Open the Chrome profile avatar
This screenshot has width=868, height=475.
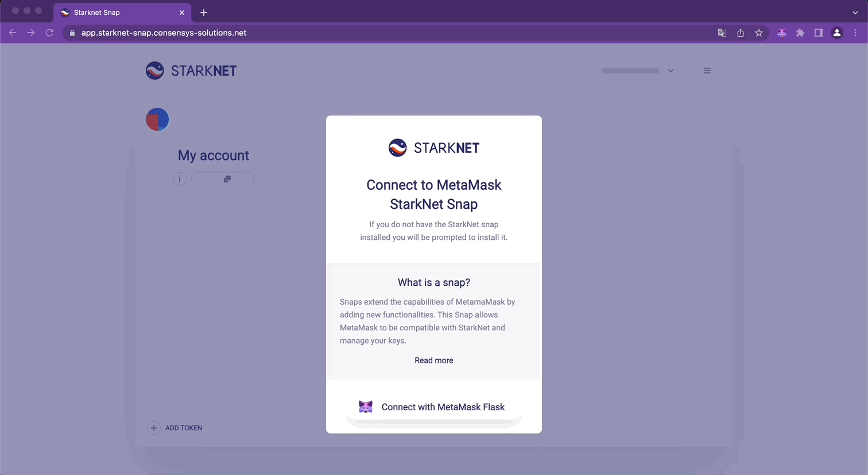(x=837, y=33)
